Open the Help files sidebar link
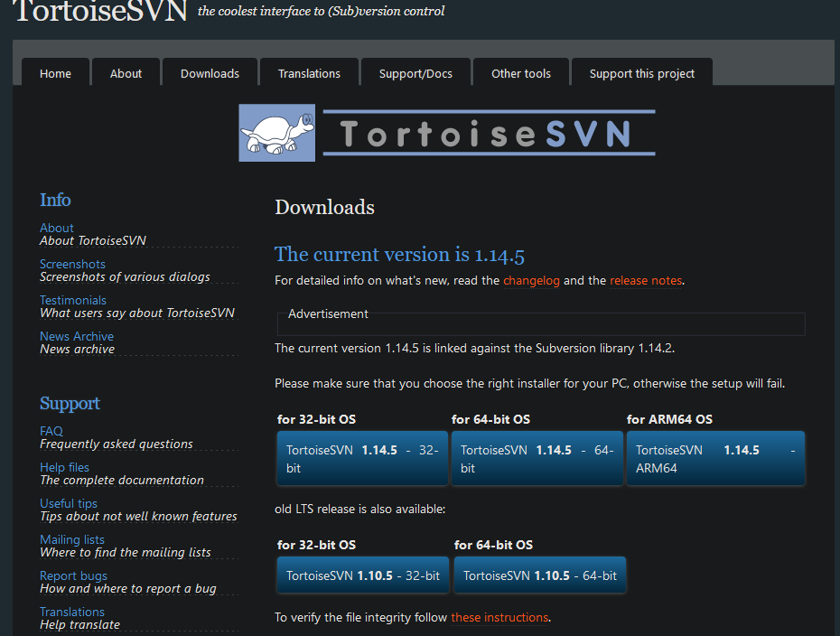Image resolution: width=840 pixels, height=636 pixels. pos(64,467)
